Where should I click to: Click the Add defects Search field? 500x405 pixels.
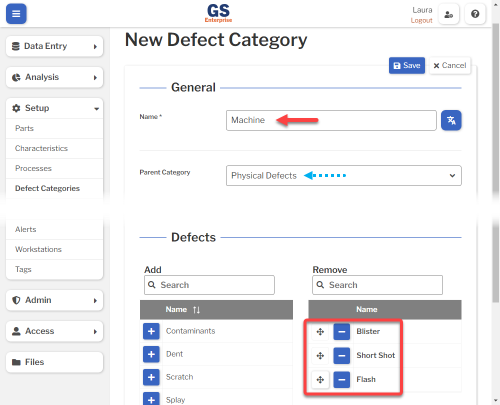(x=209, y=285)
